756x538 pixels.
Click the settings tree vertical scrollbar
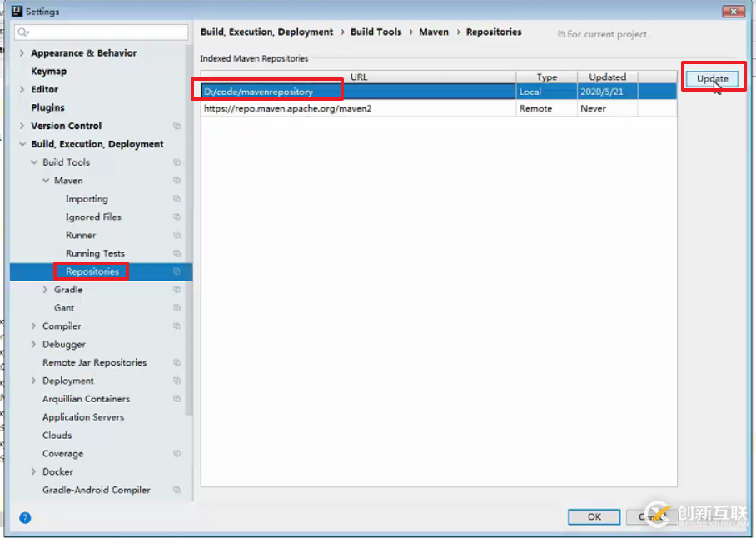(x=189, y=231)
